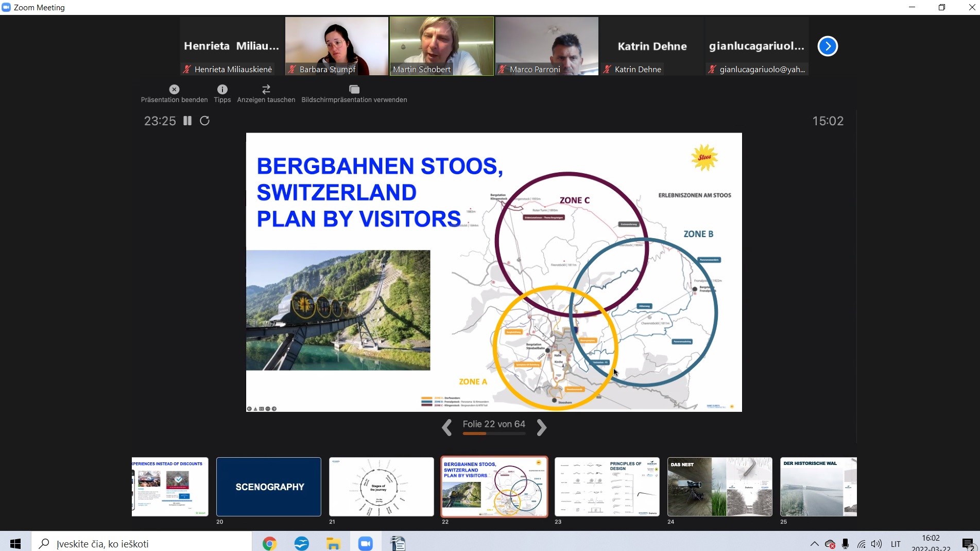Open tray microphone icon

[x=845, y=544]
